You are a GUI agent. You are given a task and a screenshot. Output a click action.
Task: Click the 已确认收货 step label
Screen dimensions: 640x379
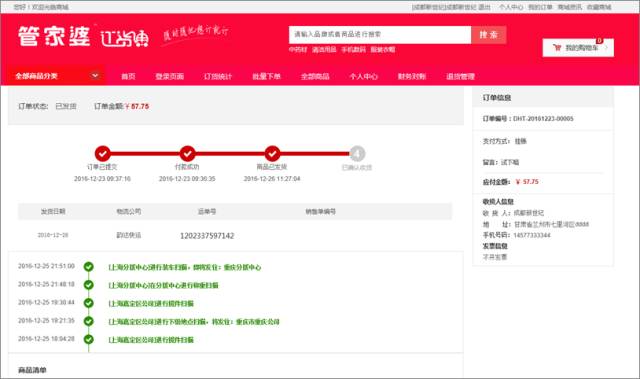point(357,167)
